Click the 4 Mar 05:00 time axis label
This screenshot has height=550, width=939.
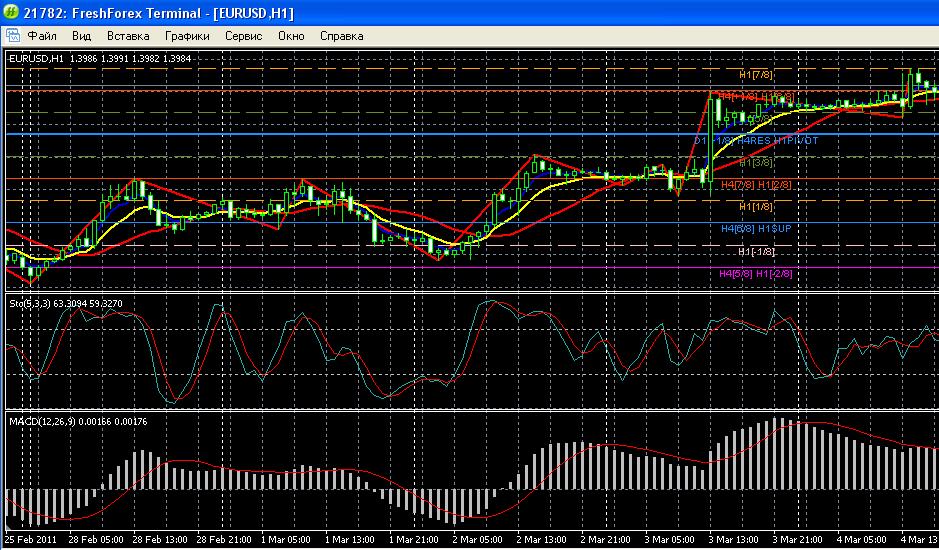862,539
